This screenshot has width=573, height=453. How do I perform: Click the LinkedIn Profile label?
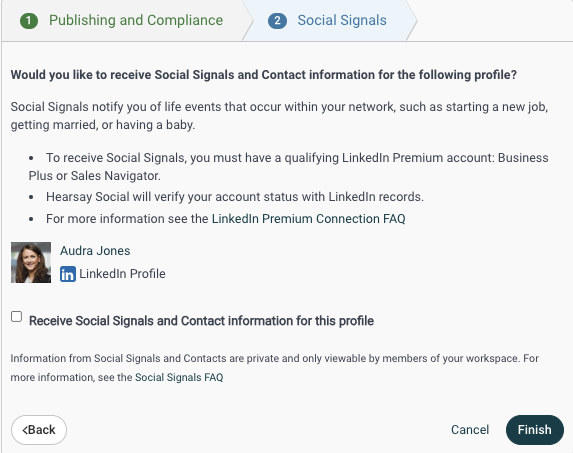122,274
